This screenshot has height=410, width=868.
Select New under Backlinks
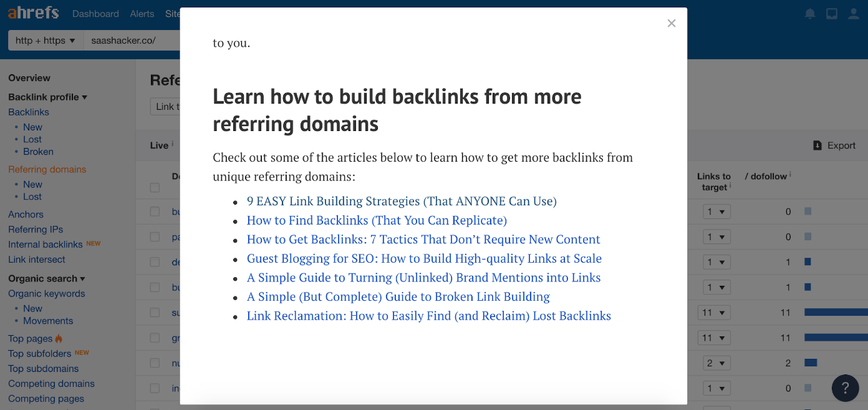click(x=32, y=127)
